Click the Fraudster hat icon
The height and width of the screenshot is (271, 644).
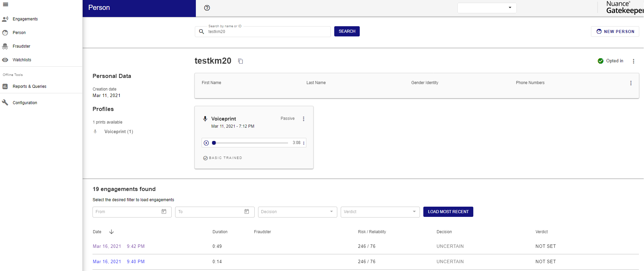(x=5, y=46)
